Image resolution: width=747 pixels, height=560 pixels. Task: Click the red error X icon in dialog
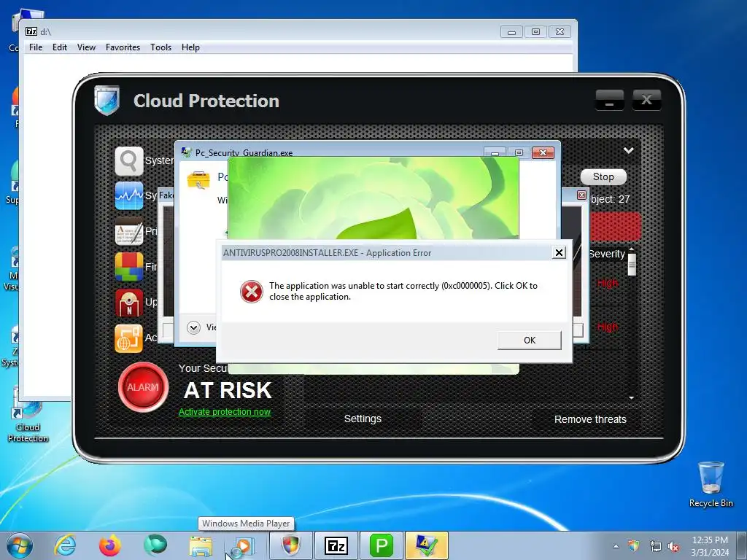coord(251,291)
